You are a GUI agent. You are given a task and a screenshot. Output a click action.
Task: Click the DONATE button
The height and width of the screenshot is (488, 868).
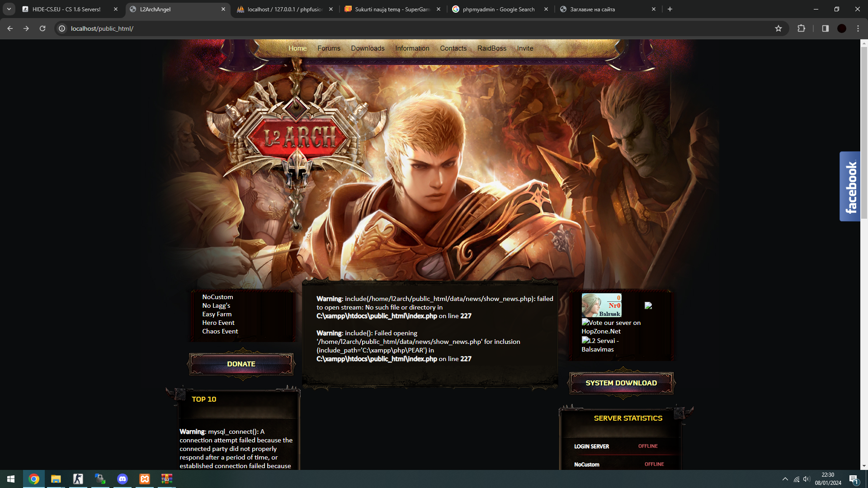coord(241,364)
